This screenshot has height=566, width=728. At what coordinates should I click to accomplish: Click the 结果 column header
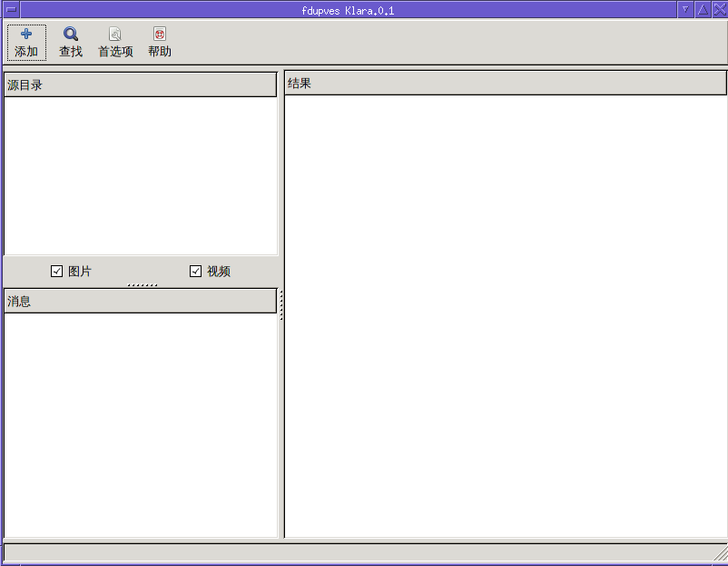(x=506, y=84)
